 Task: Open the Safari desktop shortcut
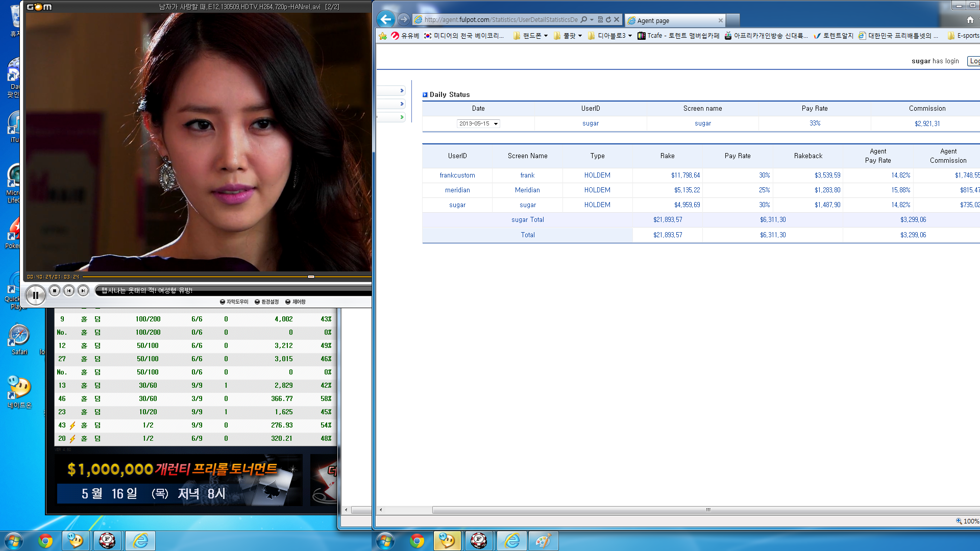19,339
